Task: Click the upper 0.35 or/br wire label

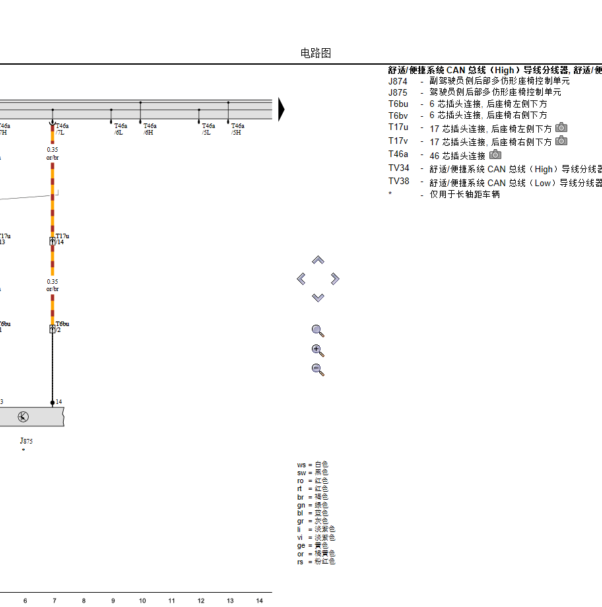Action: coord(52,154)
